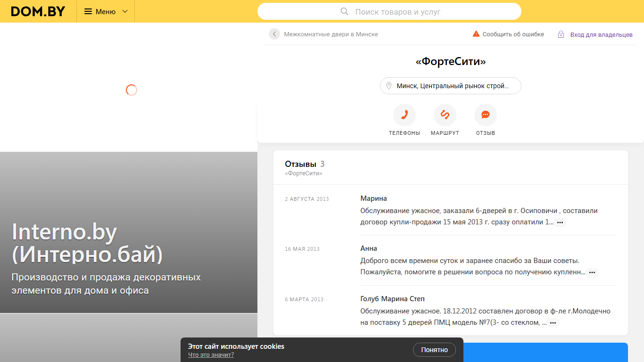Click reviewer name Голуб Марина Степ
This screenshot has height=362, width=644.
393,299
